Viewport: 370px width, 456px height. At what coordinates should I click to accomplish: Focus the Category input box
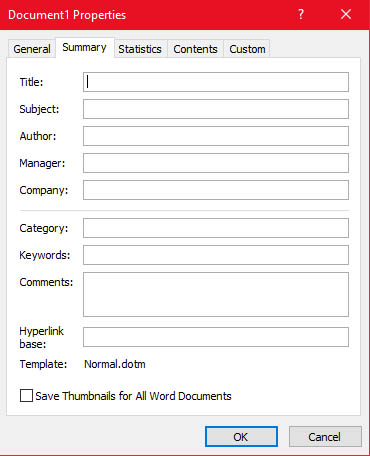(216, 228)
